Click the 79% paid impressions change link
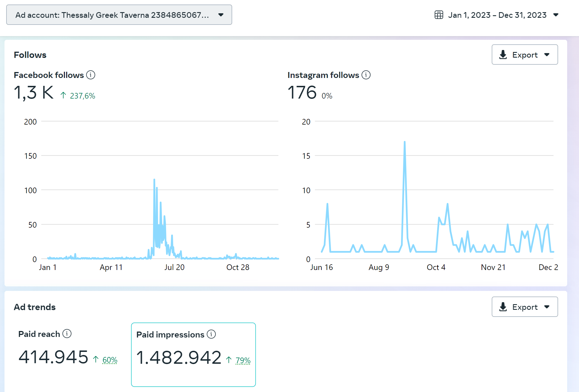579x392 pixels. click(x=243, y=361)
